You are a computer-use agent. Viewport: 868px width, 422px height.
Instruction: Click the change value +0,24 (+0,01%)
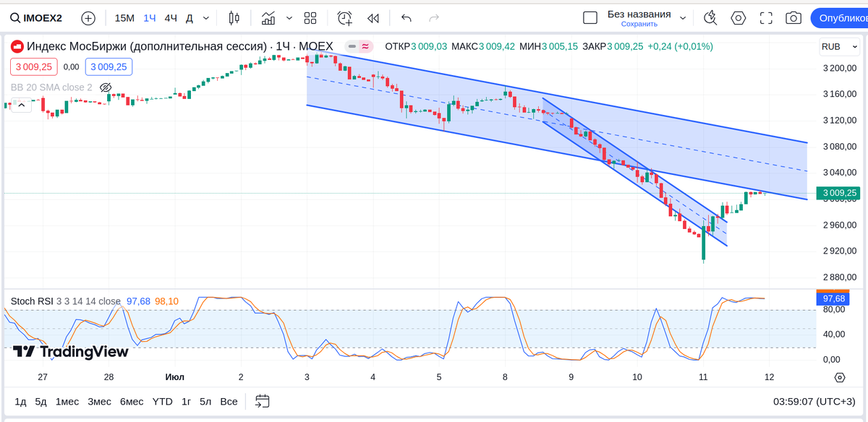coord(680,46)
